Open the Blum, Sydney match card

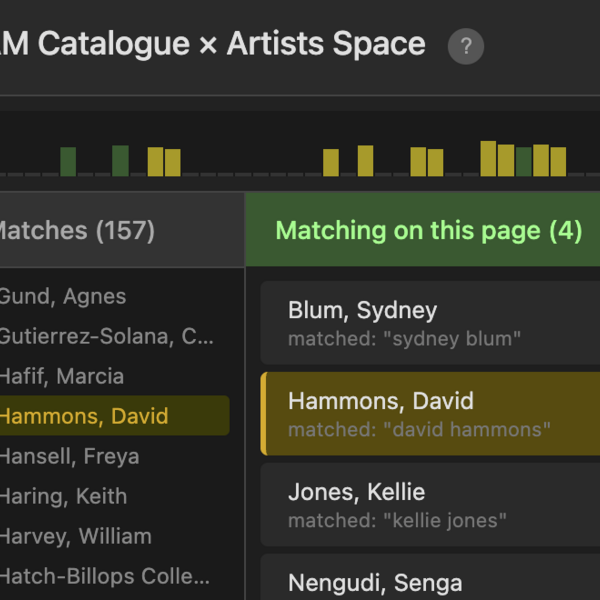[430, 323]
